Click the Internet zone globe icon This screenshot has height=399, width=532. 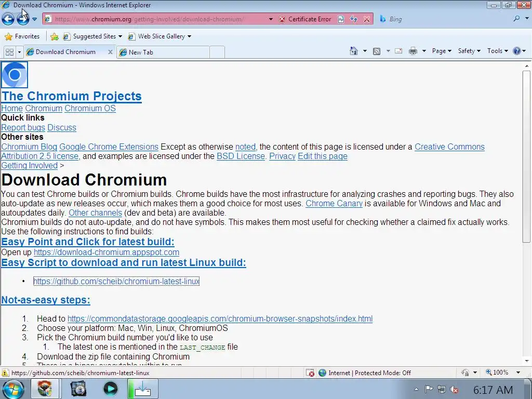(x=322, y=373)
